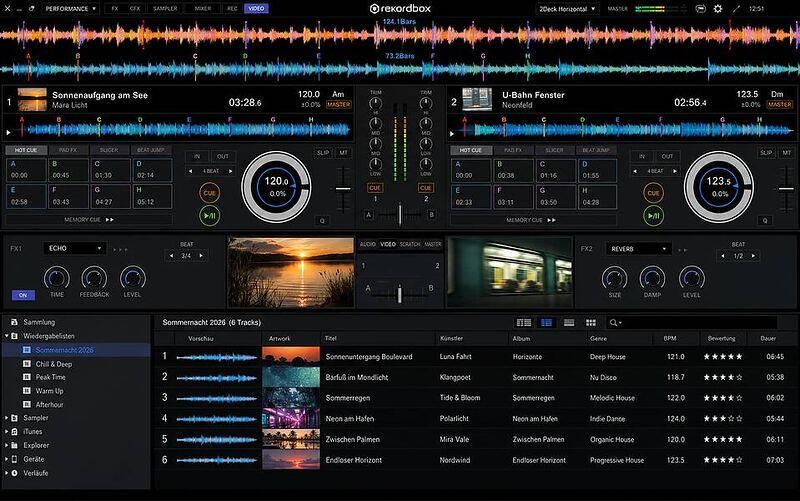
Task: Open the track search magnifier
Action: tap(614, 322)
